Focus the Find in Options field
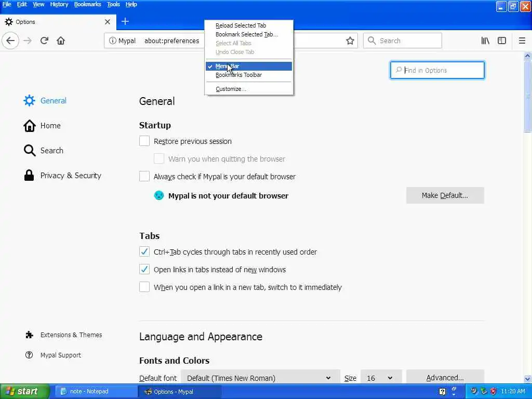532x399 pixels. [x=437, y=70]
